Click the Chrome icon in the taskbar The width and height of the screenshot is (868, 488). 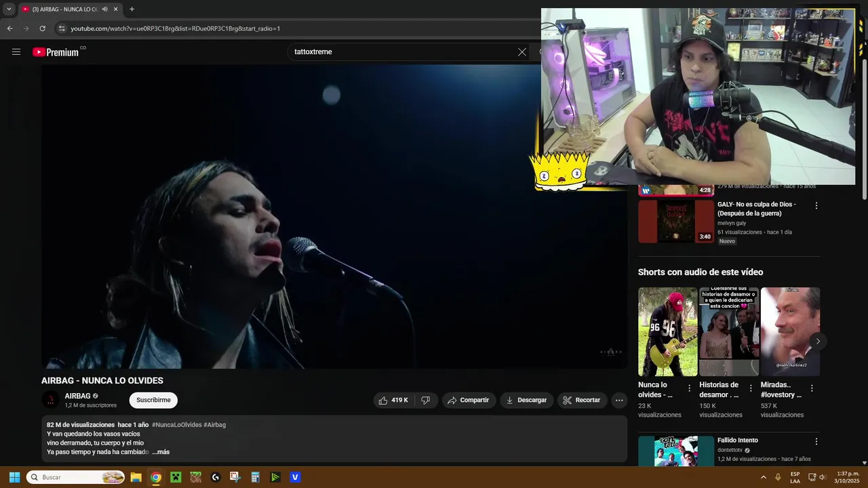click(156, 477)
